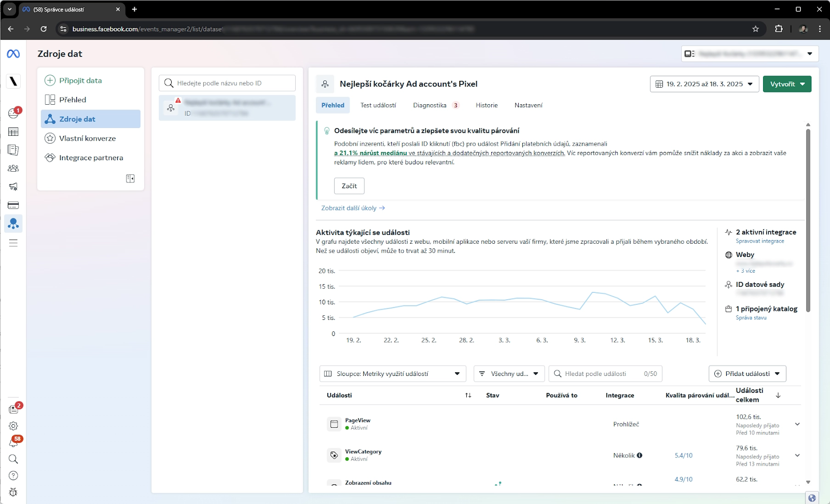Open the table grid icon in the left rail

click(x=13, y=132)
